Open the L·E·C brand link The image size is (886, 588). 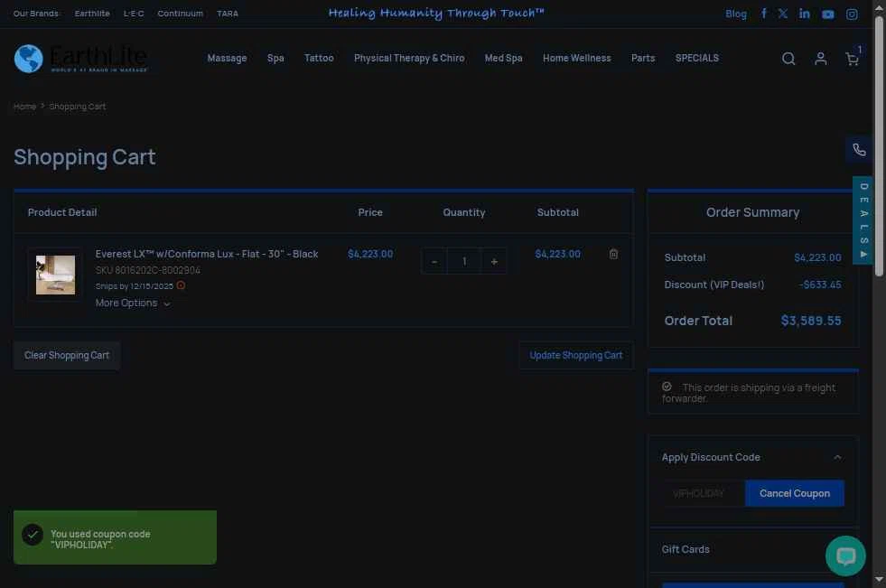click(x=134, y=14)
